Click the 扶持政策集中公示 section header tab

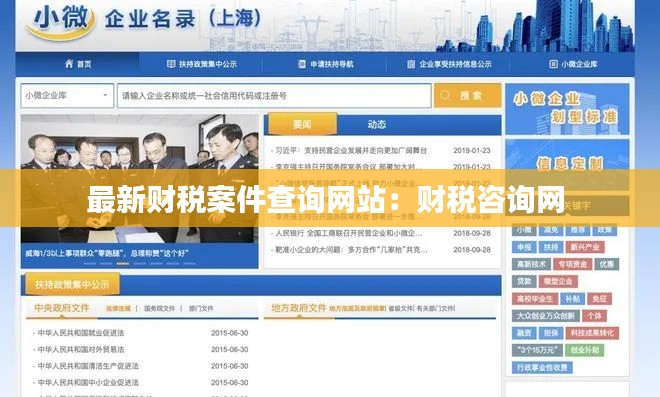pyautogui.click(x=72, y=284)
